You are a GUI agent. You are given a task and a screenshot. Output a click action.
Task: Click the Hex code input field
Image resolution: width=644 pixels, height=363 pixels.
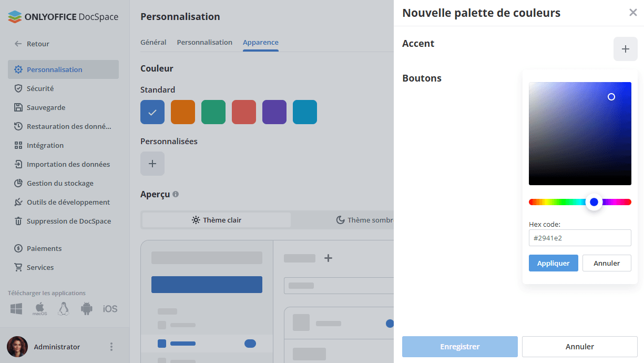coord(580,238)
